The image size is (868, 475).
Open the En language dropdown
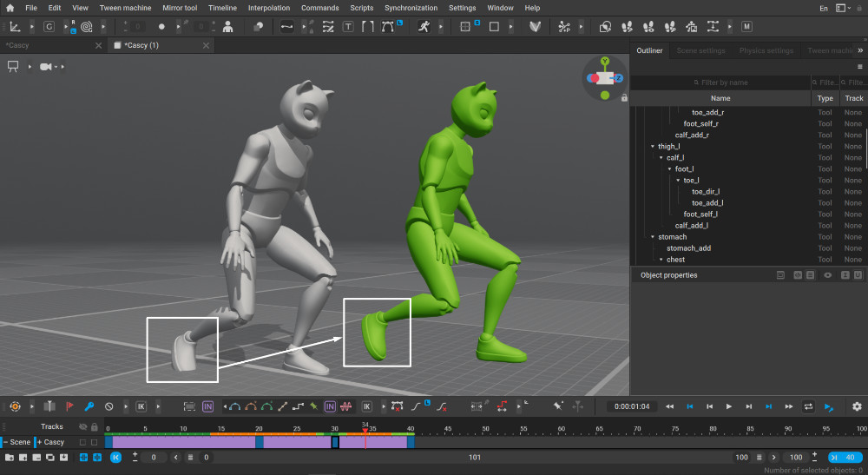pos(824,9)
